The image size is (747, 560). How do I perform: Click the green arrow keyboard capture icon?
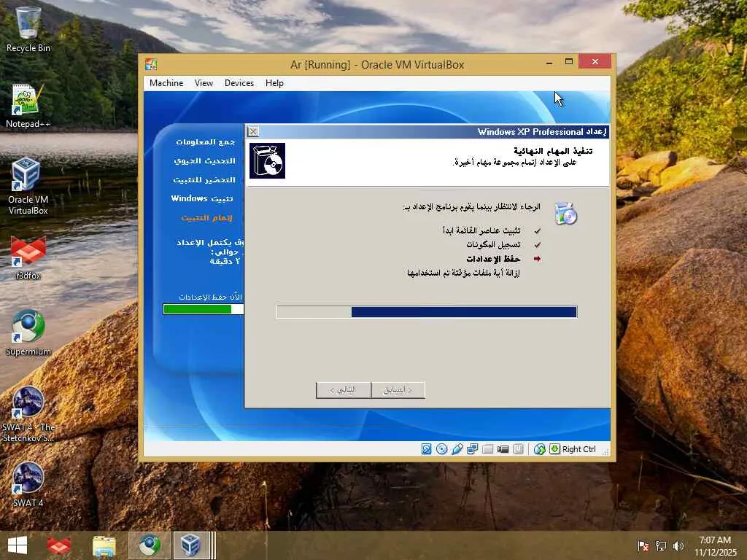click(554, 449)
